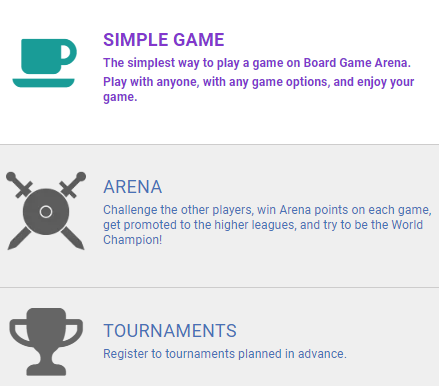Click the trophy base in Tournaments icon
Viewport: 439px width, 386px height.
(x=46, y=369)
